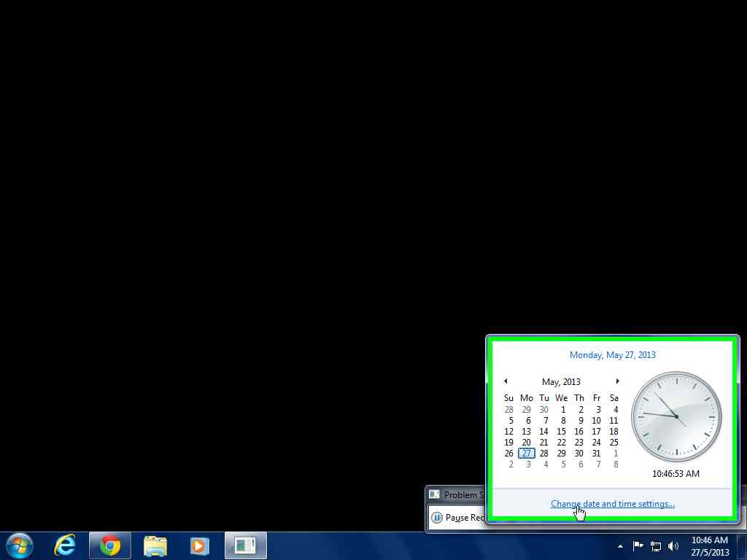Click the taskbar clock showing 10:46 AM

(708, 545)
